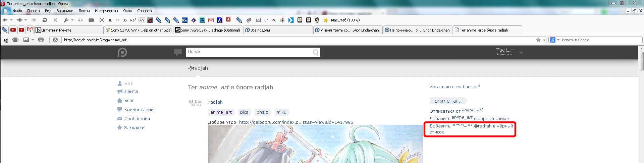Click the red bookmark star icon

point(228,19)
